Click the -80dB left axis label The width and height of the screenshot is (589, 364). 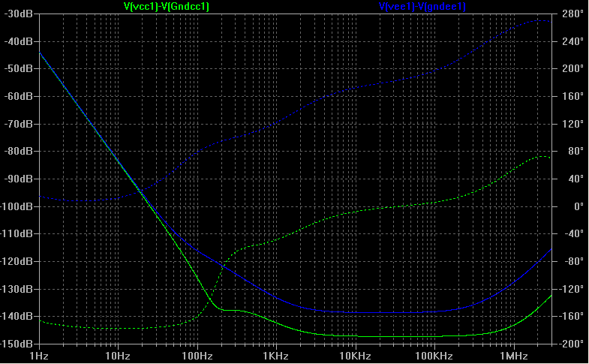tap(19, 152)
